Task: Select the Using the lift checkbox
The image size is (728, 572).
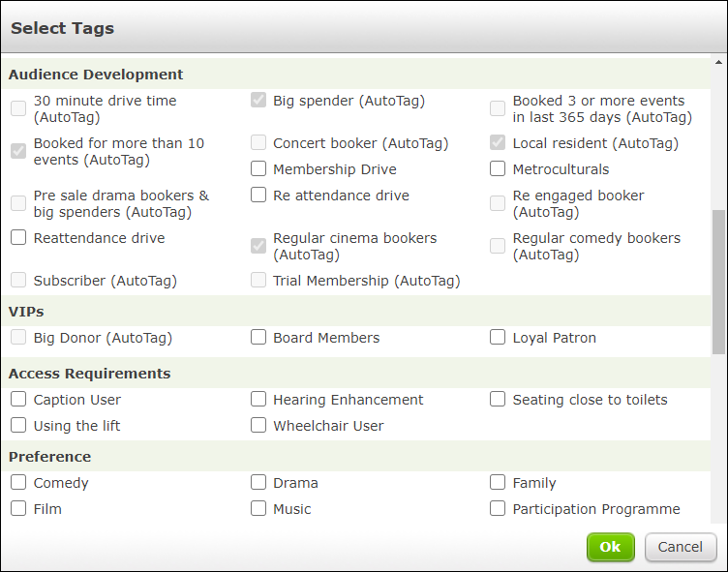Action: pyautogui.click(x=18, y=425)
